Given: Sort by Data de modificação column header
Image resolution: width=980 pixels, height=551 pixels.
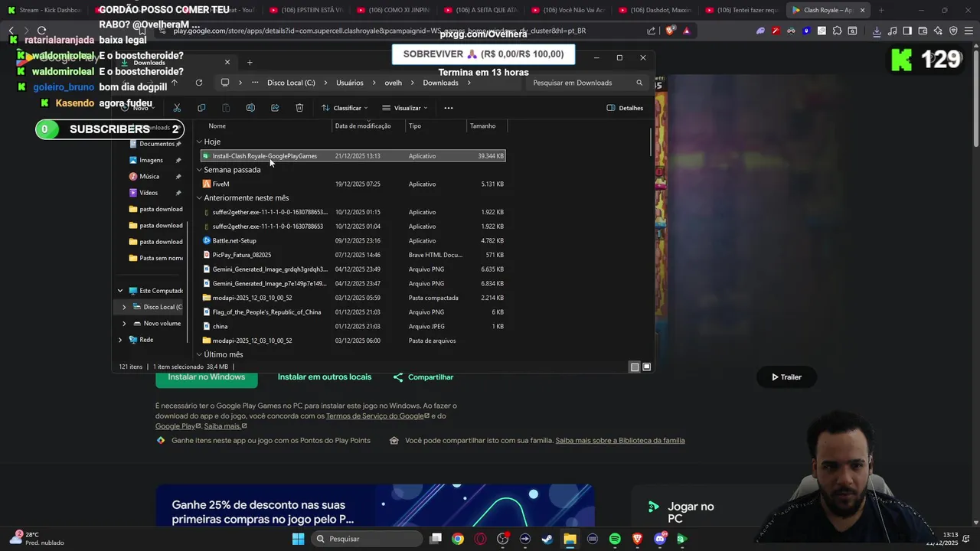Looking at the screenshot, I should click(363, 126).
